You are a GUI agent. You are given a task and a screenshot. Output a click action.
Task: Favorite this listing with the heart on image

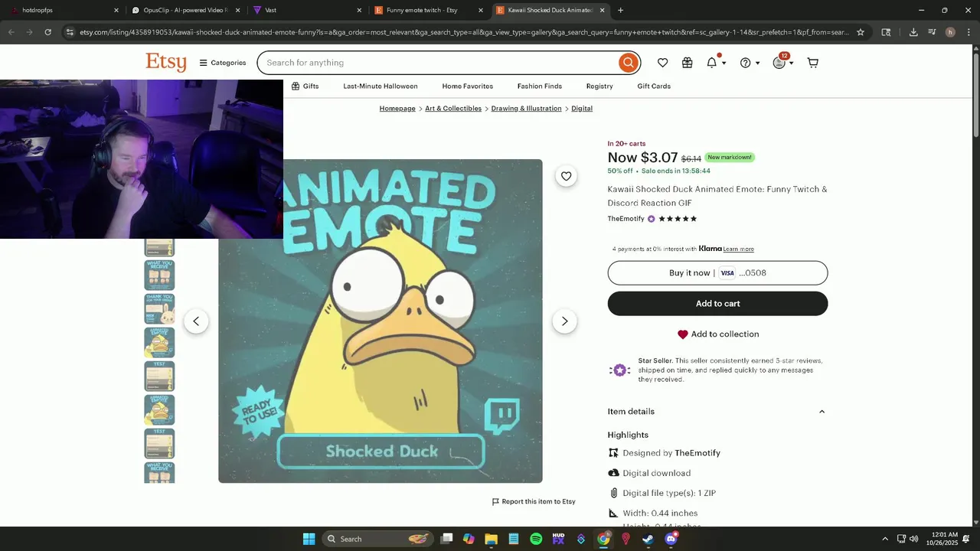(x=566, y=176)
